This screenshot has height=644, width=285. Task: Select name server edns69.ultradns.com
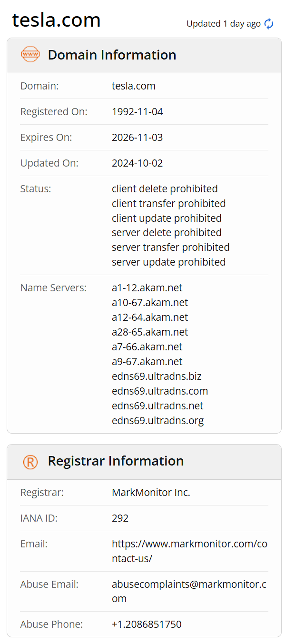coord(160,391)
